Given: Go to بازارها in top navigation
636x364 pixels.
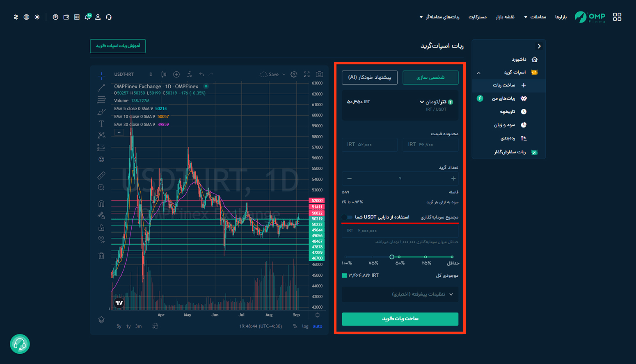Looking at the screenshot, I should point(561,17).
